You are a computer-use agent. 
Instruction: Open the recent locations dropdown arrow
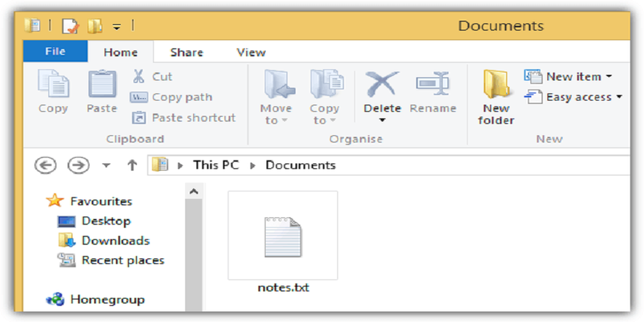106,166
